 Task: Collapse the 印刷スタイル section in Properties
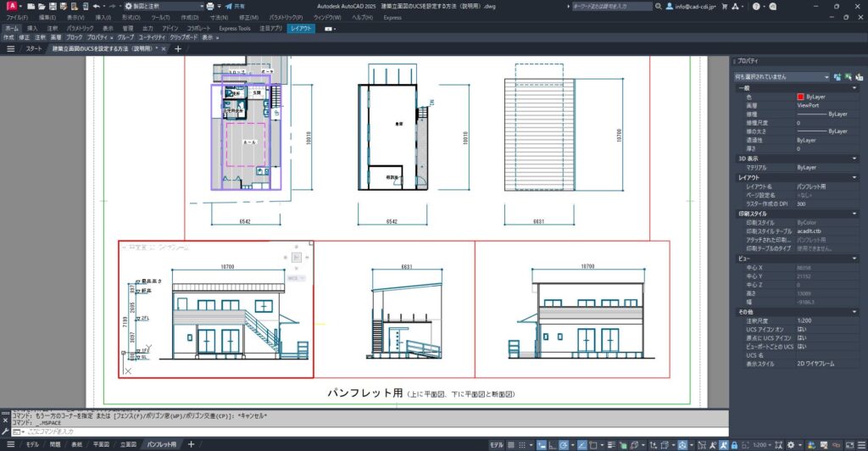coord(854,214)
